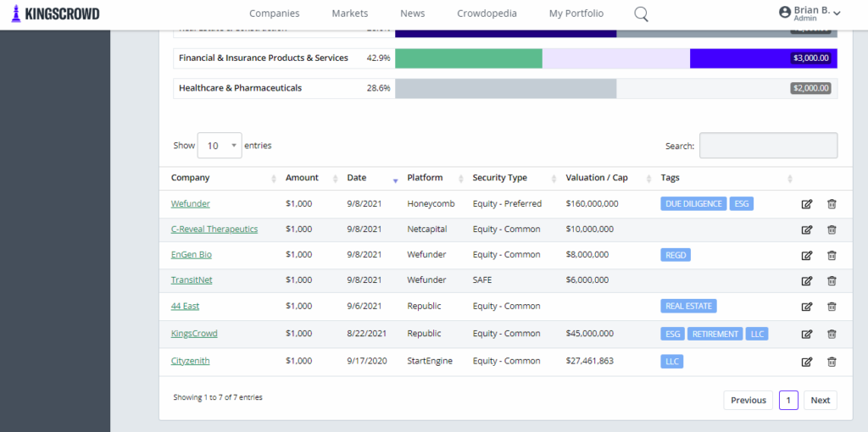The image size is (868, 432).
Task: Open the Cityzenith company link
Action: tap(191, 361)
